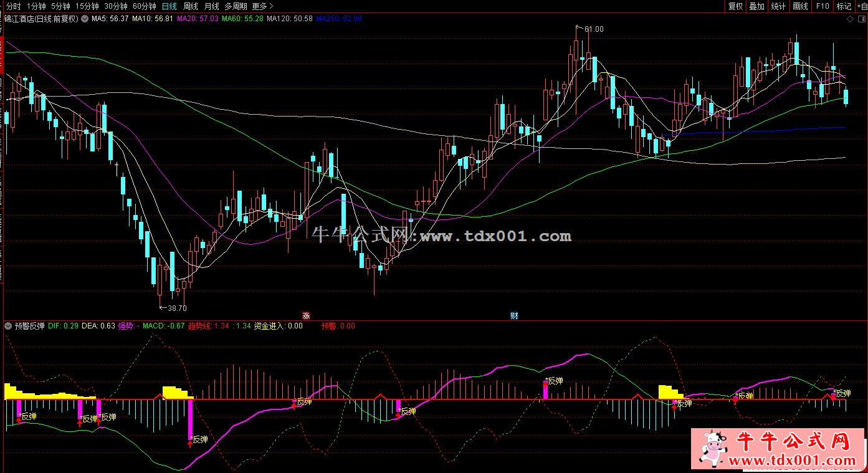Click the MACD: -0.67 value
The height and width of the screenshot is (473, 868).
pos(163,325)
